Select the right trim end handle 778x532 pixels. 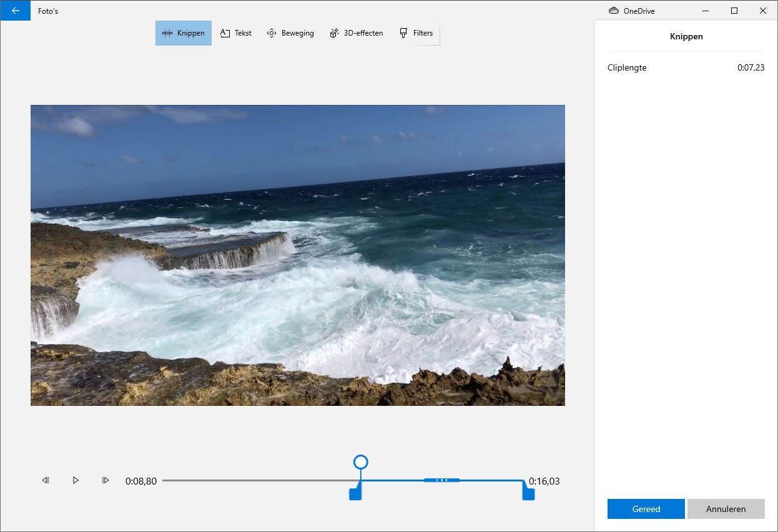(x=528, y=494)
